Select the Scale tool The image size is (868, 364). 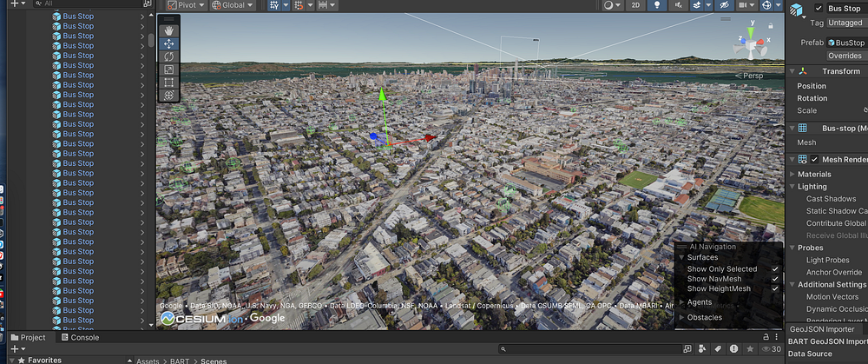tap(168, 69)
